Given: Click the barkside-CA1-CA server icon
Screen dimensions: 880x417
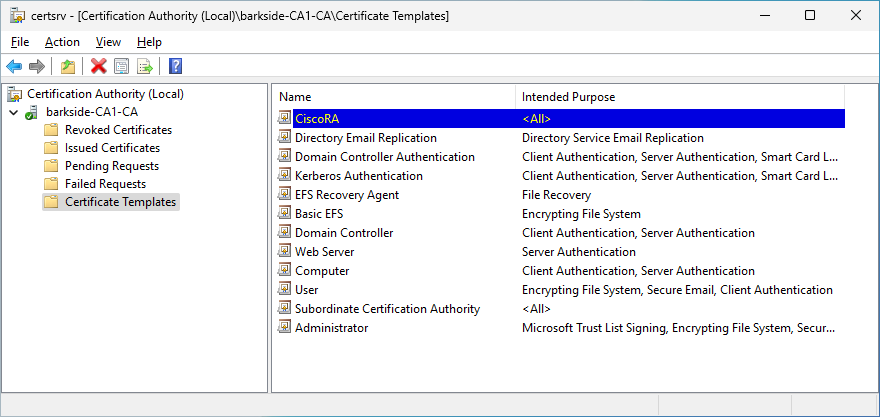Looking at the screenshot, I should pos(33,112).
